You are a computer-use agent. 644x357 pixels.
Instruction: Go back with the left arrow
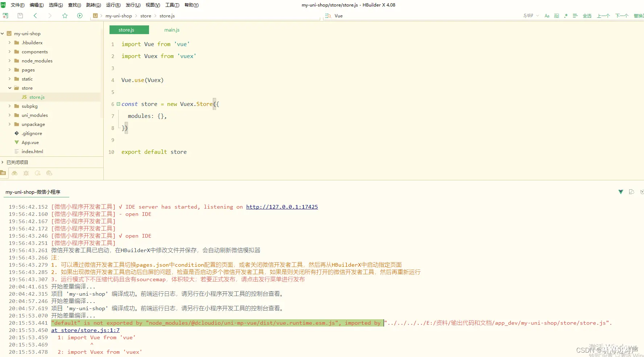[35, 16]
